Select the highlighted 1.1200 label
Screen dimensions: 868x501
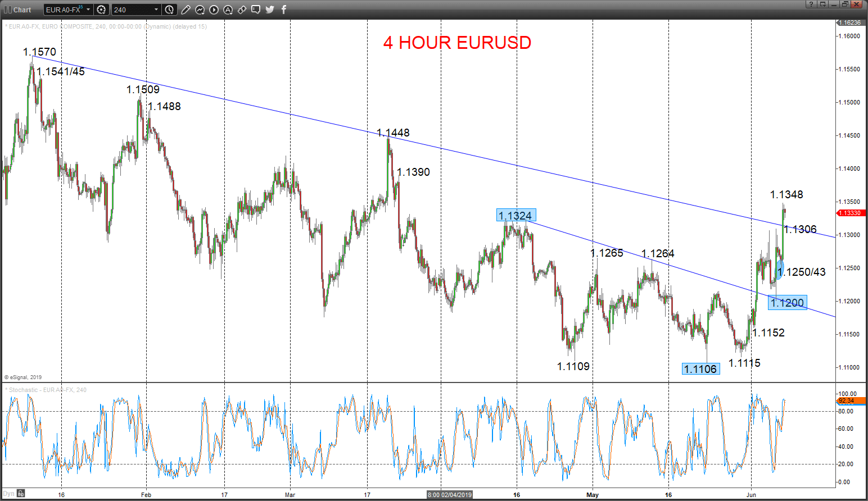coord(787,303)
